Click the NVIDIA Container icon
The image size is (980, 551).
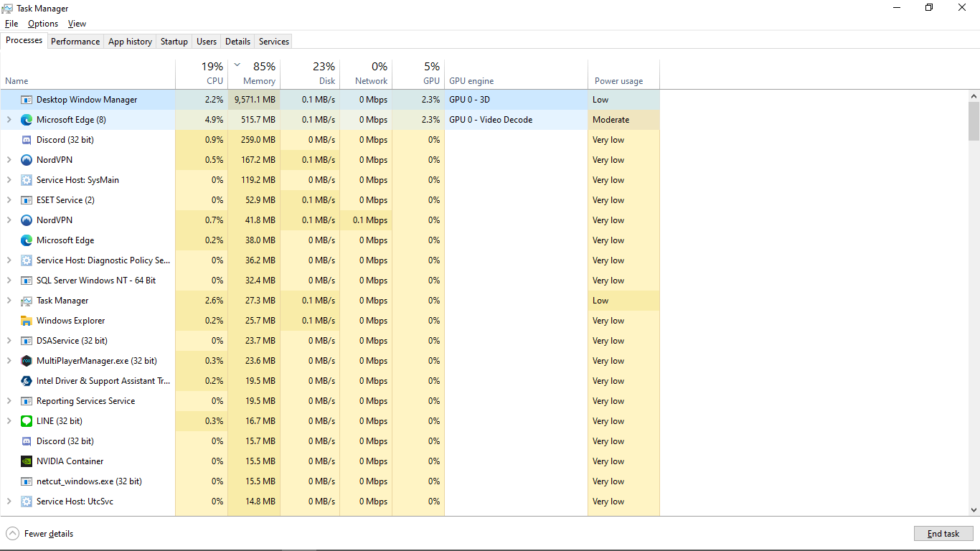point(27,461)
